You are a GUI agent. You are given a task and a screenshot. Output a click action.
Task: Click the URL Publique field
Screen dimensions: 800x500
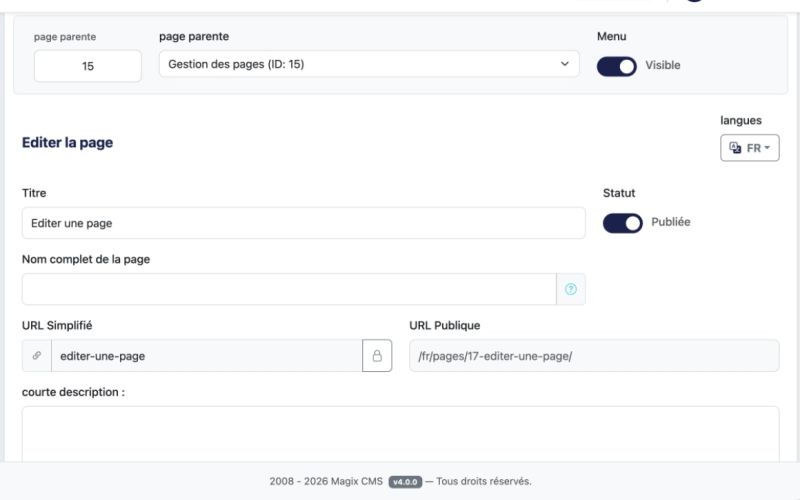pyautogui.click(x=594, y=355)
